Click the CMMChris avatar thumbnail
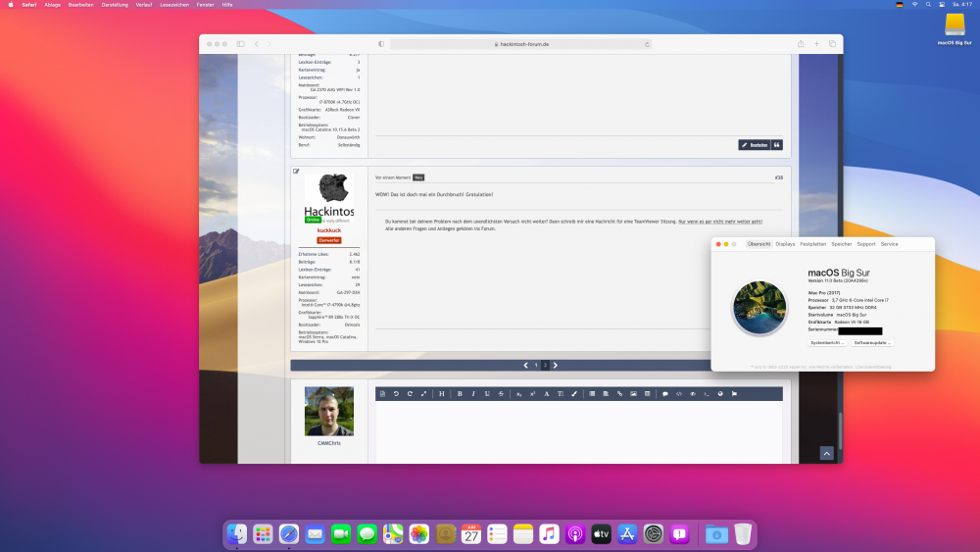The height and width of the screenshot is (552, 980). [x=328, y=411]
